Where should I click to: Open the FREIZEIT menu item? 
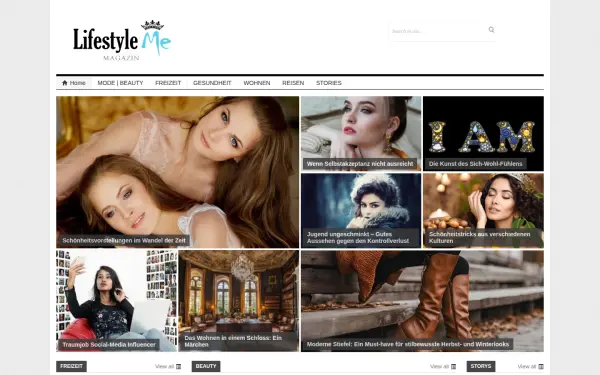168,83
